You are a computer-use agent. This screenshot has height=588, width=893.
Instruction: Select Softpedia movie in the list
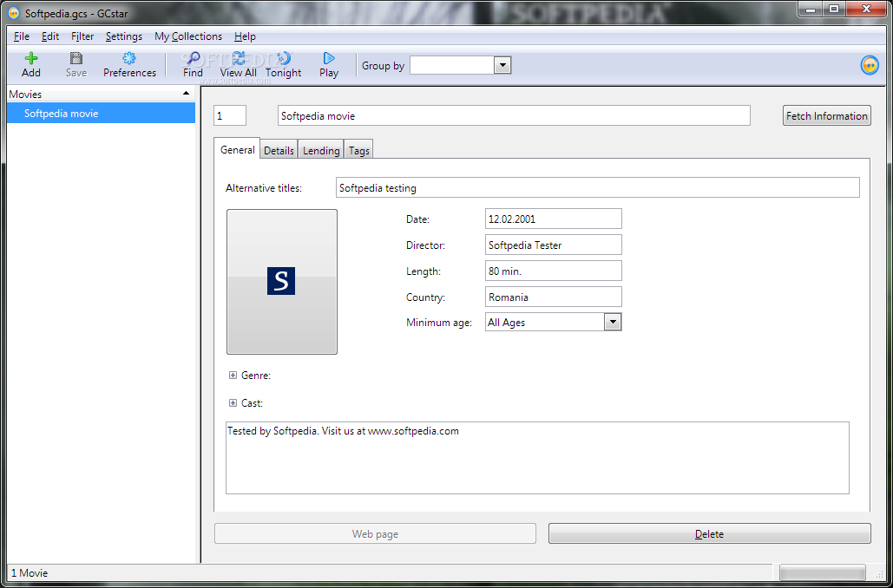coord(101,114)
